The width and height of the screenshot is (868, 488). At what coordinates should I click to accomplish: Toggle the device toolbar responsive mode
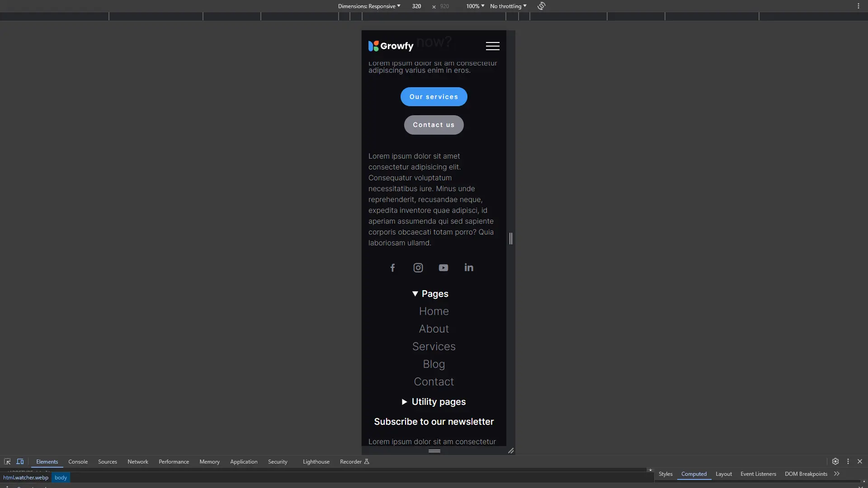pos(20,461)
